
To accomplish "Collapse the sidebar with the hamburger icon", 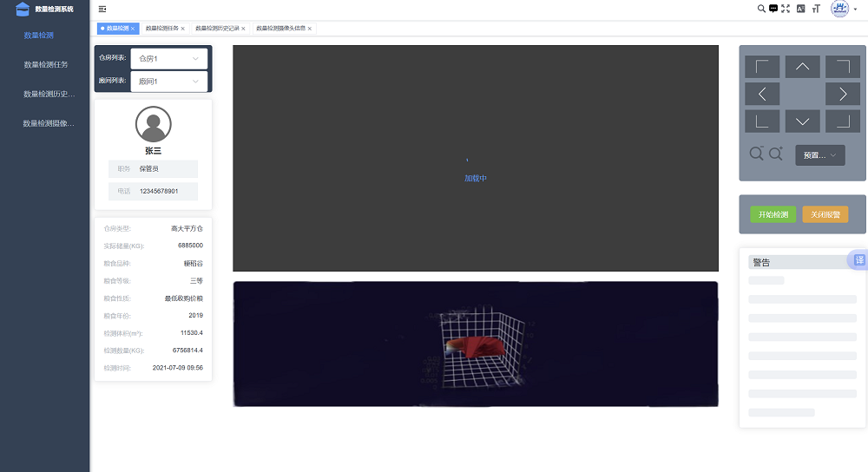I will click(x=102, y=9).
